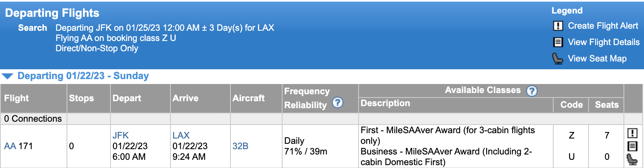Image resolution: width=644 pixels, height=168 pixels.
Task: Open help icon next to Frequency Reliability
Action: 337,103
